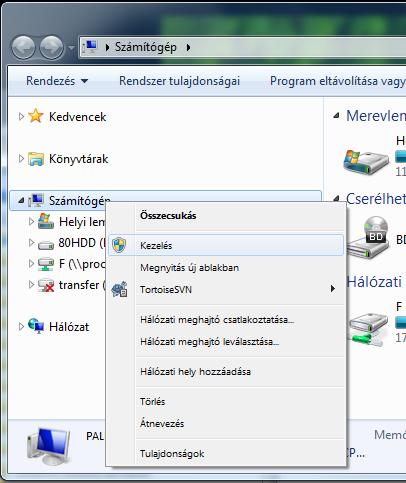Click the Helyi lemez drive icon
The image size is (406, 483).
[x=46, y=221]
